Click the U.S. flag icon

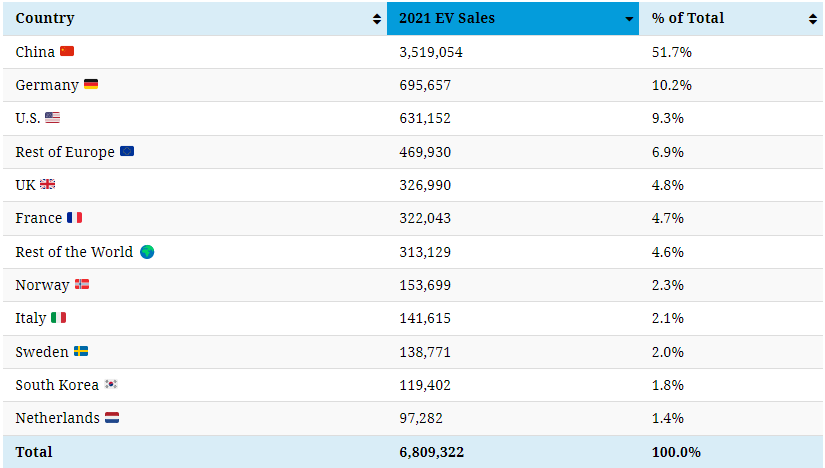click(x=52, y=118)
